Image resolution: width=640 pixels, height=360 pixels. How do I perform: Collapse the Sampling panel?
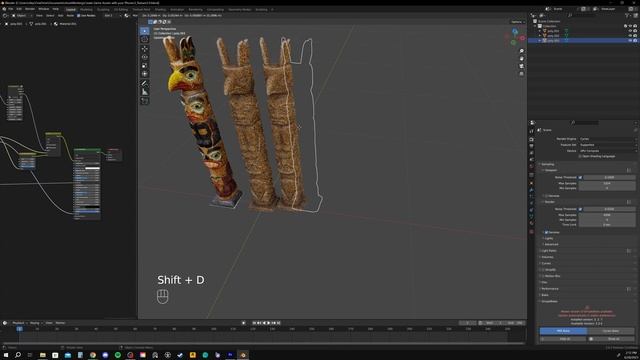pos(548,164)
